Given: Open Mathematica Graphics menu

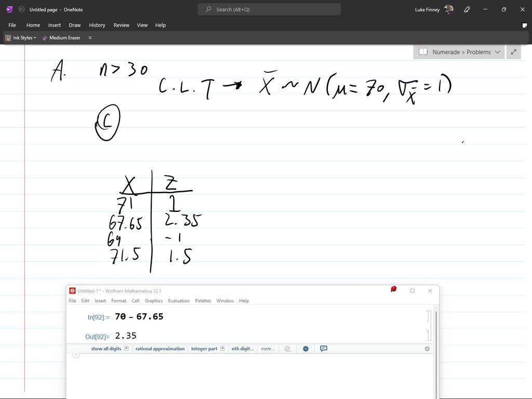Looking at the screenshot, I should click(154, 301).
